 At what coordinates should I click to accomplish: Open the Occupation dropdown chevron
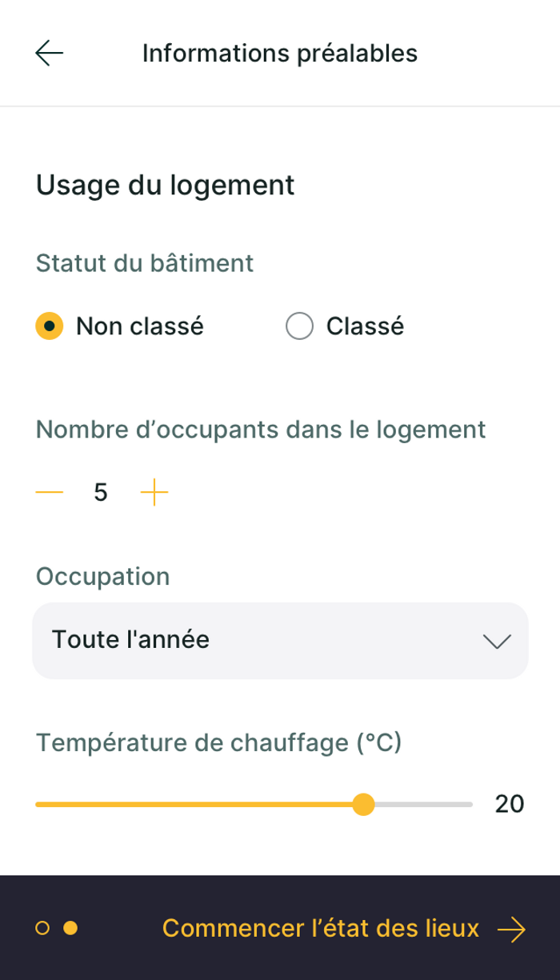coord(497,641)
